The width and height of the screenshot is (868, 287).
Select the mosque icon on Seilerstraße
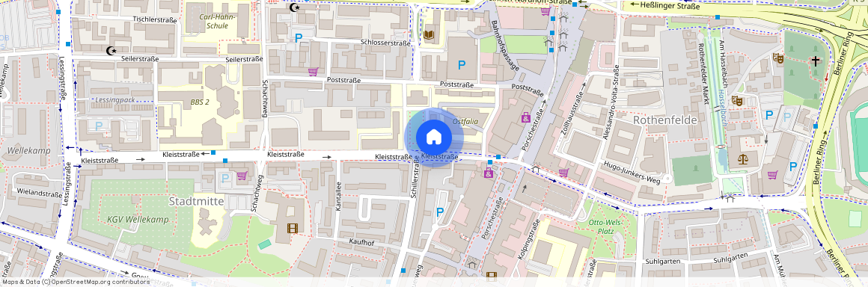click(x=111, y=51)
